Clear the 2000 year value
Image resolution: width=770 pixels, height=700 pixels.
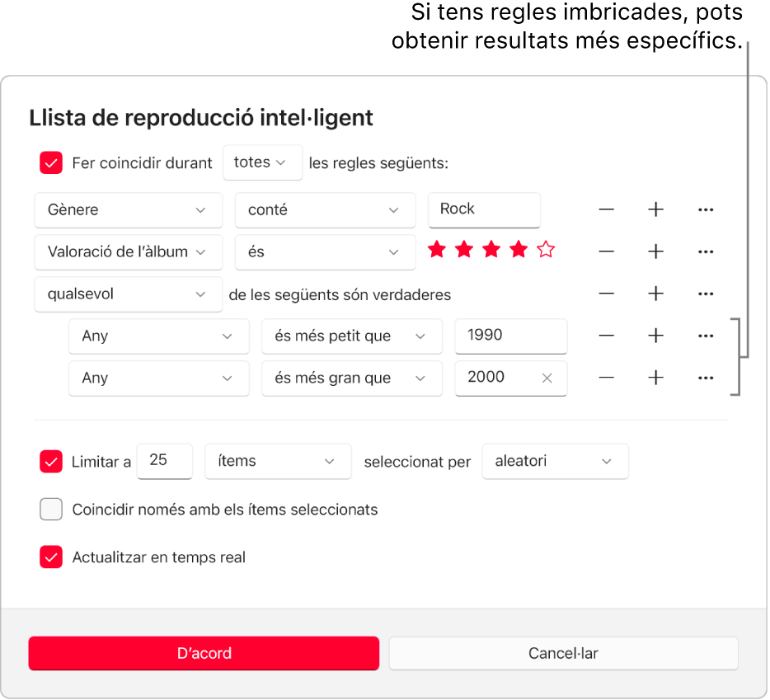tap(546, 378)
